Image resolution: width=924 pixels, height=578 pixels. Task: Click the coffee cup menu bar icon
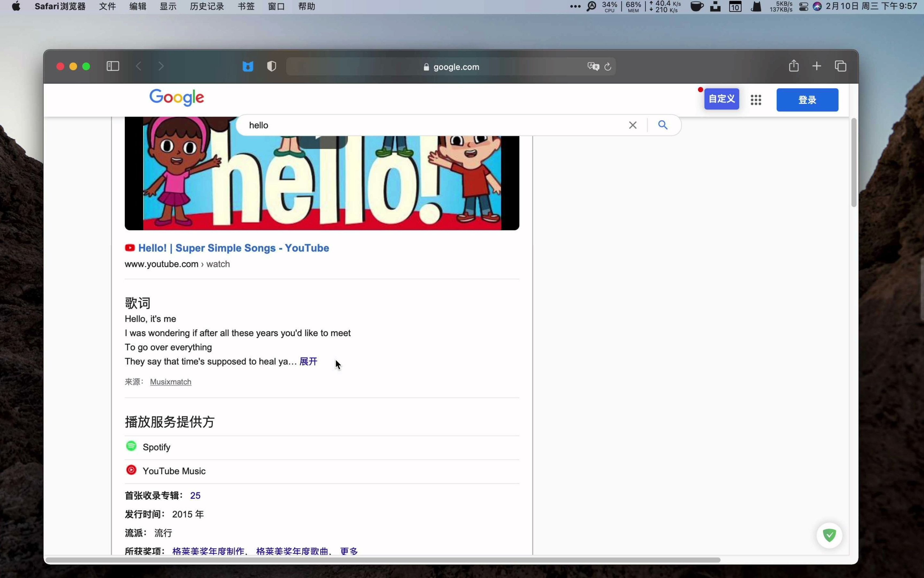[697, 6]
